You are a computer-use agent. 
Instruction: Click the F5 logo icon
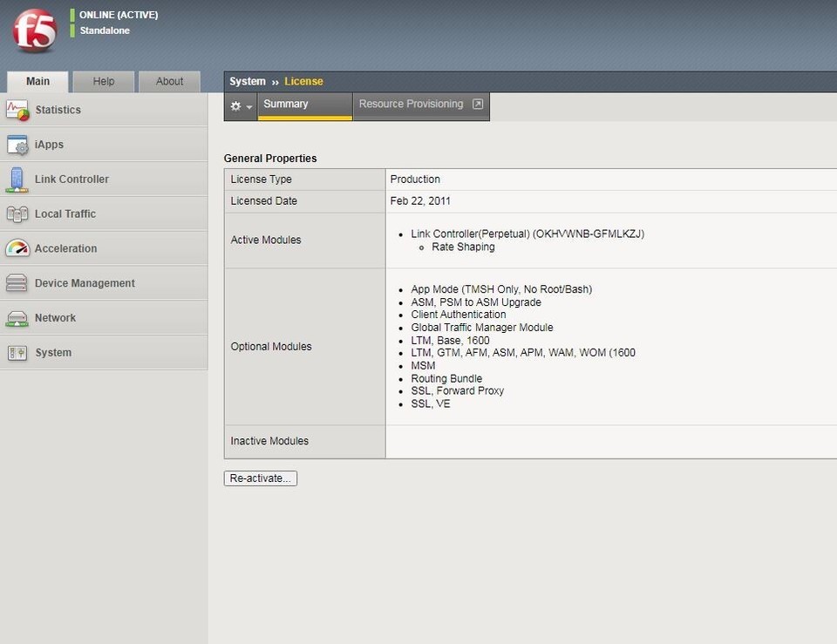(34, 31)
